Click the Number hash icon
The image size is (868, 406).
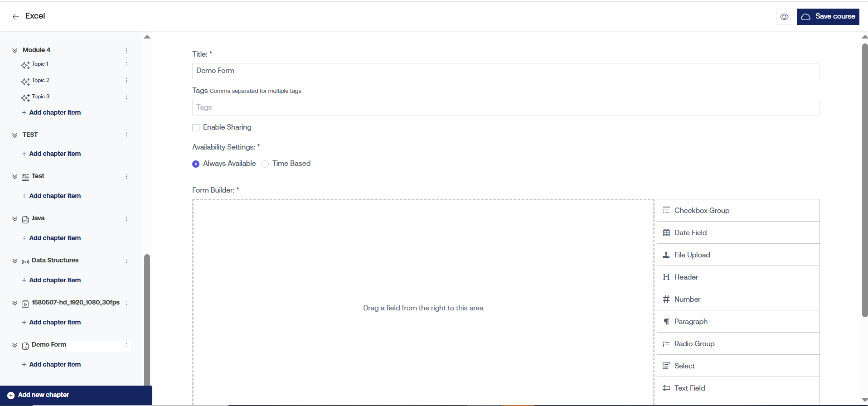[666, 300]
